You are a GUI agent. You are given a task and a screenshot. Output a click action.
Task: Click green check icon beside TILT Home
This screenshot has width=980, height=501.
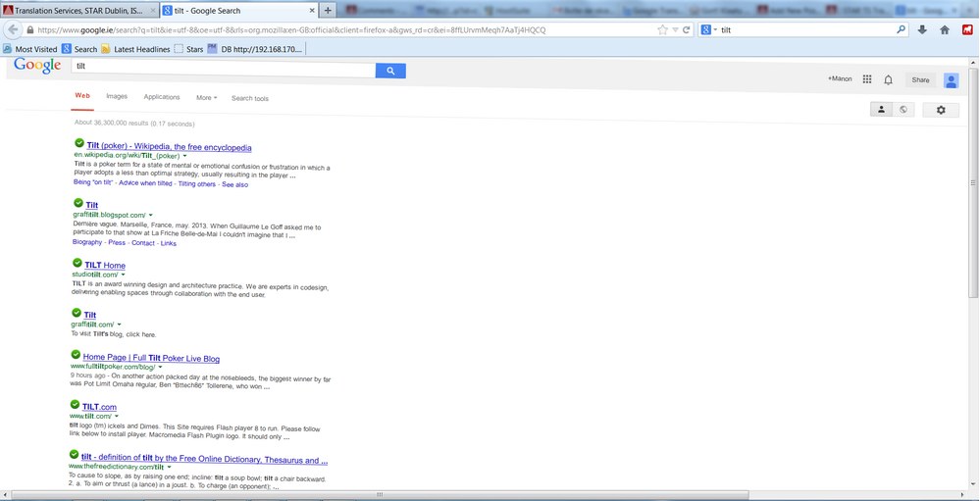click(x=77, y=263)
